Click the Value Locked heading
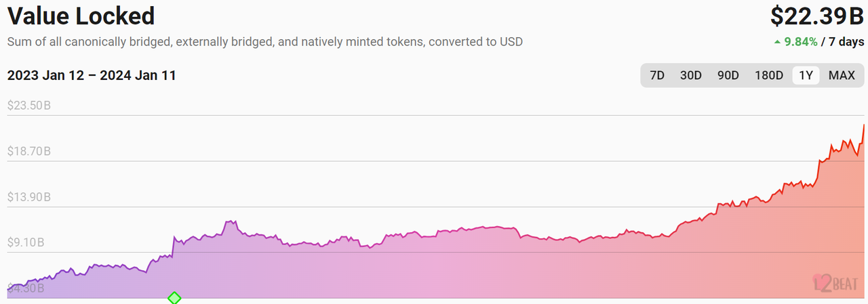This screenshot has width=868, height=304. (81, 16)
